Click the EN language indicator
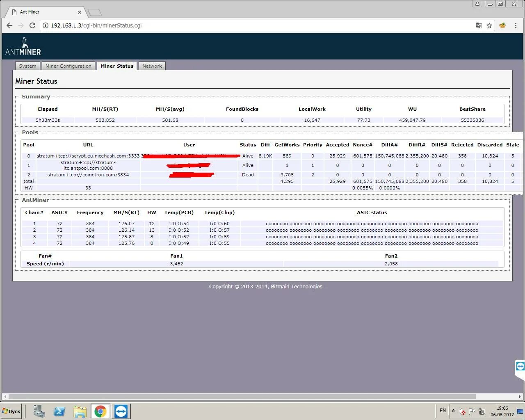Screen dimensions: 525x420 (x=443, y=411)
